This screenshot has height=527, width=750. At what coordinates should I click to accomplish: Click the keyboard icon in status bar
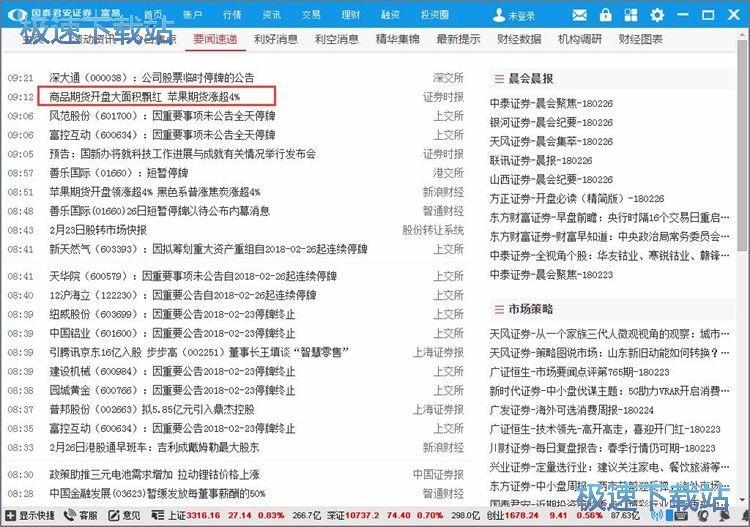click(680, 516)
